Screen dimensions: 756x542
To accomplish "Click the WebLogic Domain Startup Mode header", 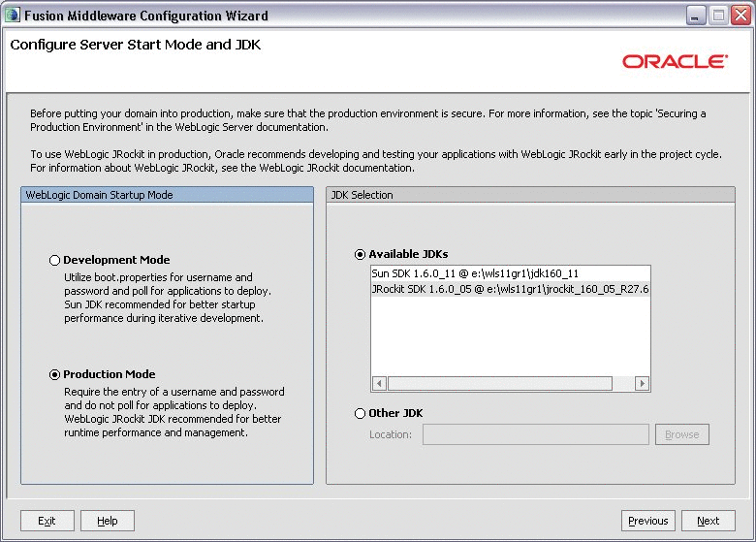I will [167, 195].
